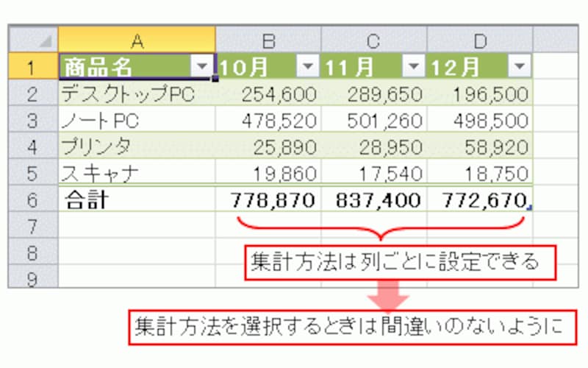This screenshot has height=368, width=588.
Task: Click the デスクトップPC cell
Action: (x=137, y=93)
